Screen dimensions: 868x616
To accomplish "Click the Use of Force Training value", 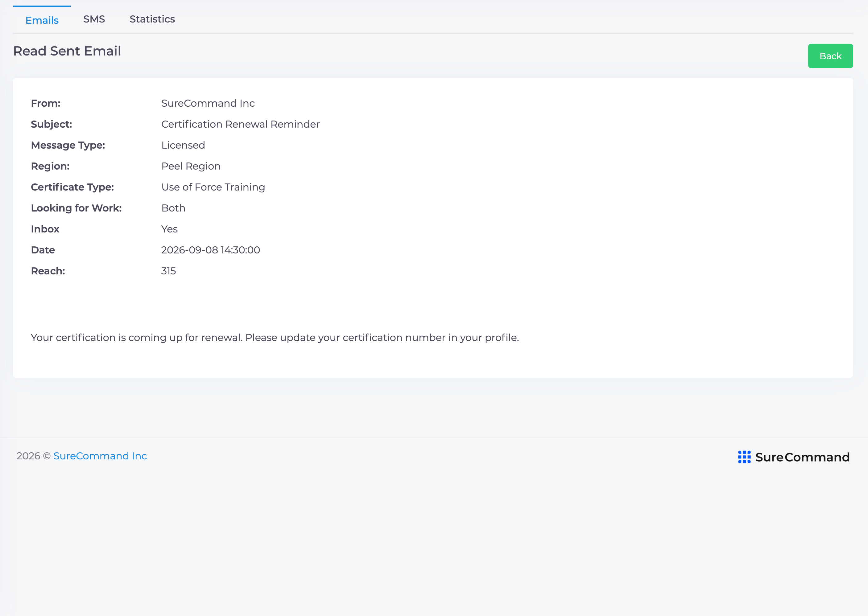I will click(x=213, y=187).
